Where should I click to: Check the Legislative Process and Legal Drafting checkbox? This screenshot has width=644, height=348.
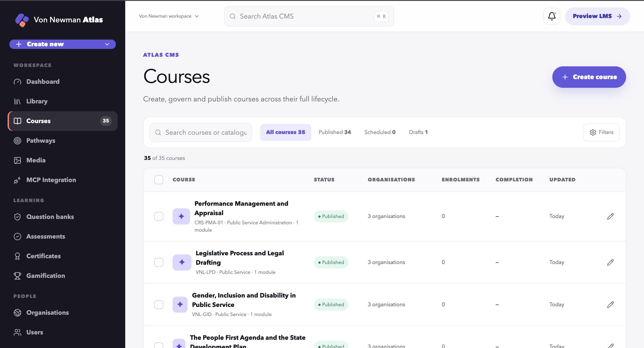159,262
